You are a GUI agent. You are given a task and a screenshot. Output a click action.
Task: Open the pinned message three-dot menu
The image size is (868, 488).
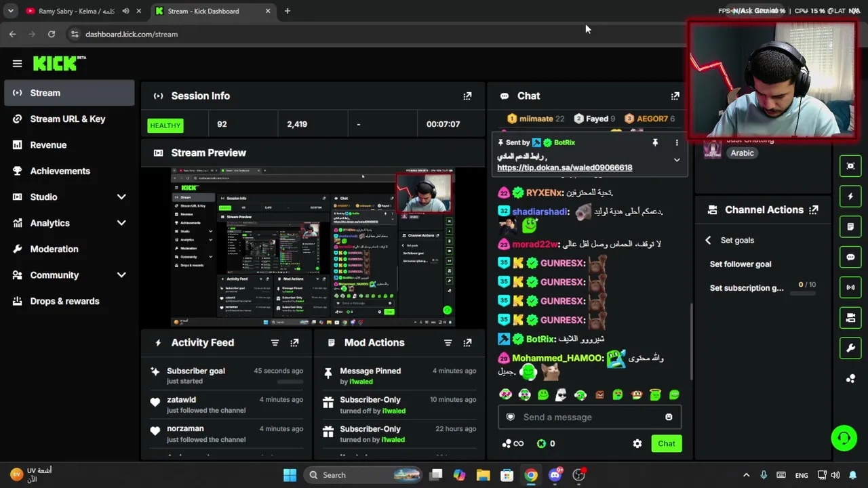tap(676, 143)
